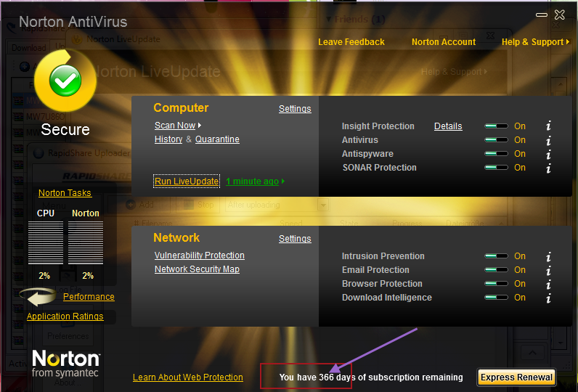Toggle Insight Protection switch
The image size is (578, 392).
[x=496, y=126]
